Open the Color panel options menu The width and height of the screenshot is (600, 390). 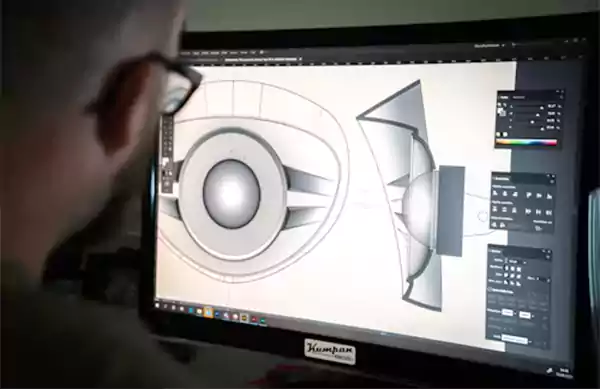point(561,97)
